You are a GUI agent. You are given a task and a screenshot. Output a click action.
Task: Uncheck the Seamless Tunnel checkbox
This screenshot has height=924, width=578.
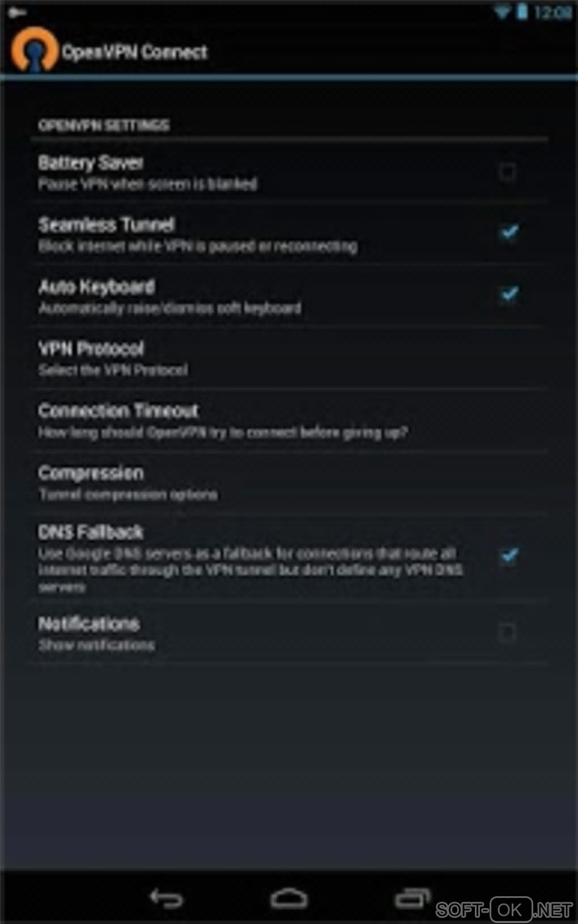click(x=509, y=232)
